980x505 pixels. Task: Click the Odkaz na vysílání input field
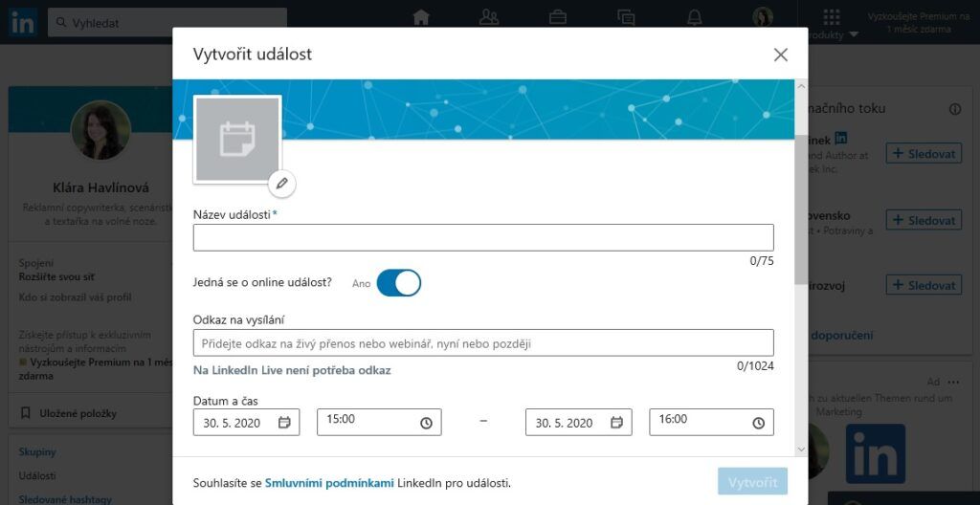click(483, 342)
